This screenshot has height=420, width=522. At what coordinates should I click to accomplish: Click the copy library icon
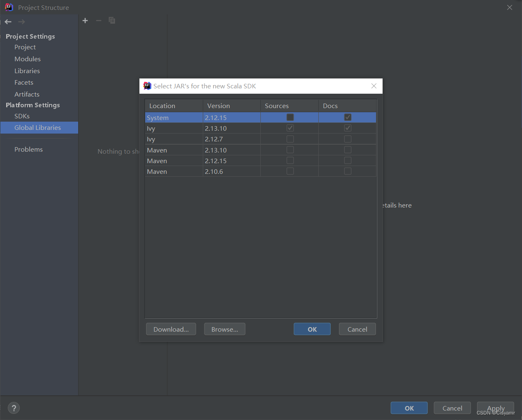pos(111,21)
